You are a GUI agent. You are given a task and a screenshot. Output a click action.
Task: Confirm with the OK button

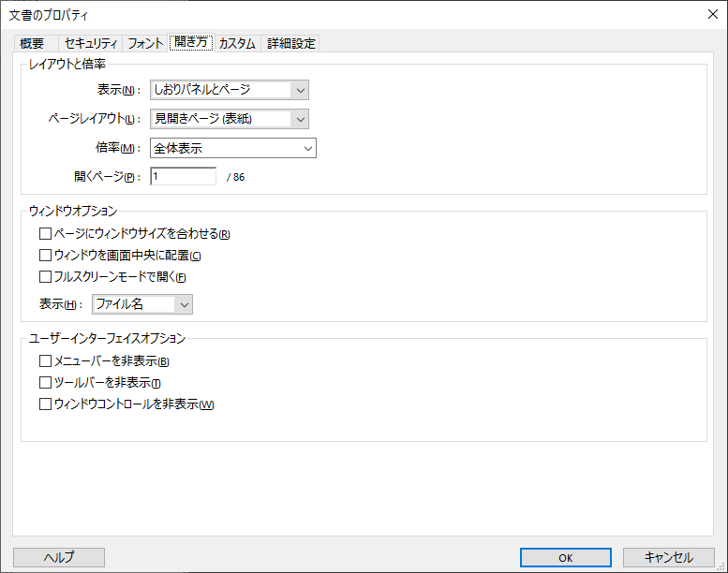[x=566, y=557]
